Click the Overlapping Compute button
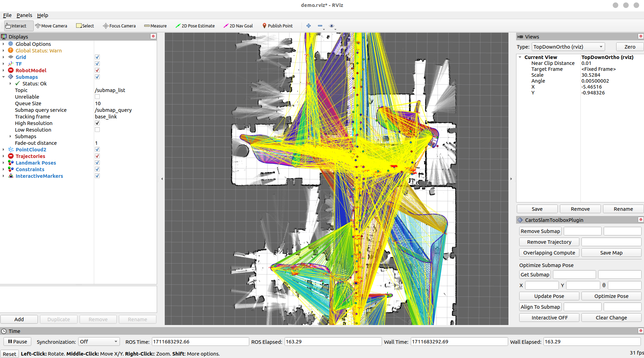Screen dimensions: 644x358 (549, 253)
